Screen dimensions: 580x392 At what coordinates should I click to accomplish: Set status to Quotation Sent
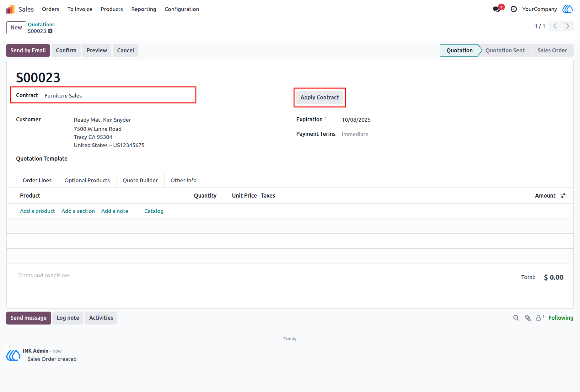tap(505, 50)
